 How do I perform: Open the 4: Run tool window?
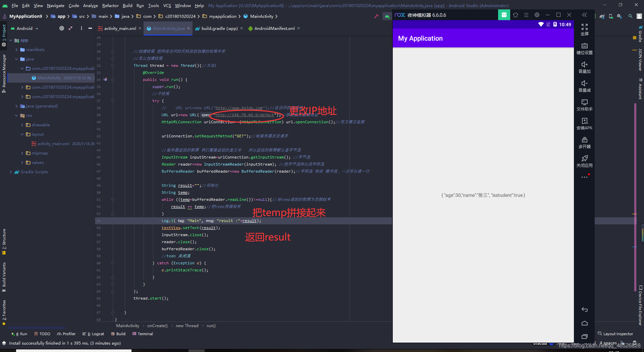[19, 334]
